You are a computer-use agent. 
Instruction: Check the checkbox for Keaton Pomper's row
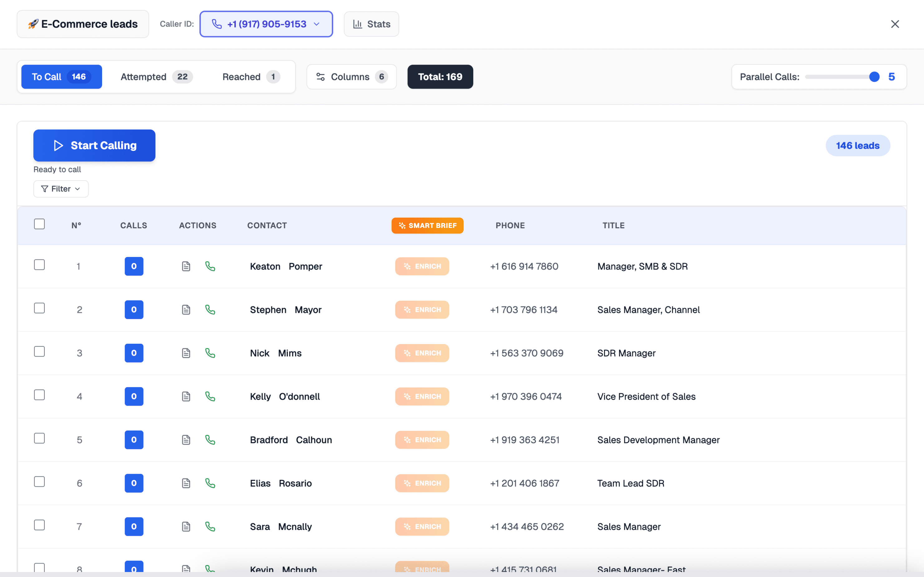39,265
